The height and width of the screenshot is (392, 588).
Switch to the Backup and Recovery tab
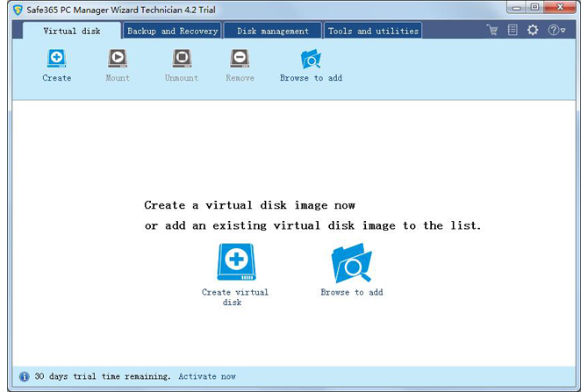point(172,31)
